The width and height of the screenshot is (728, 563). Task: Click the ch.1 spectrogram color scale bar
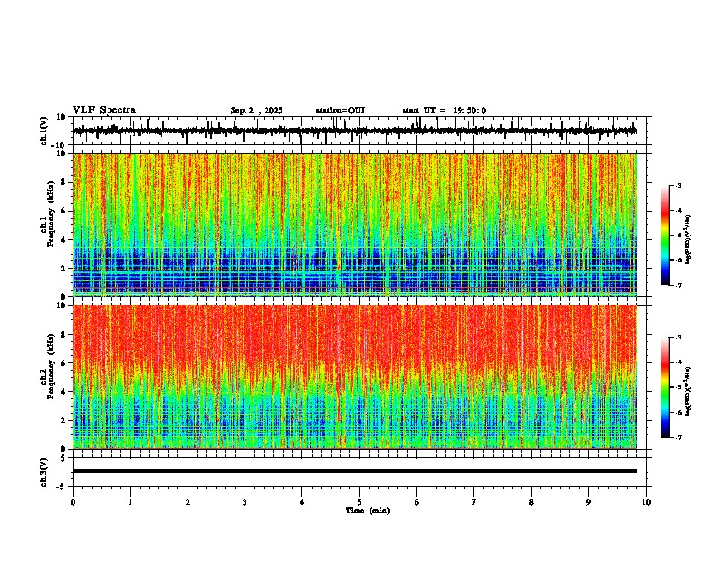tap(665, 236)
